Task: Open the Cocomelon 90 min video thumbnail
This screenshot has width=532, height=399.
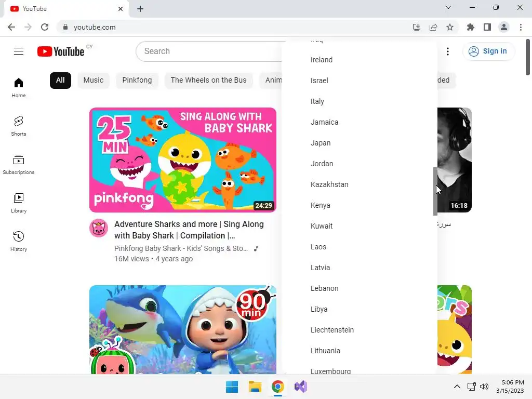Action: pos(183,329)
